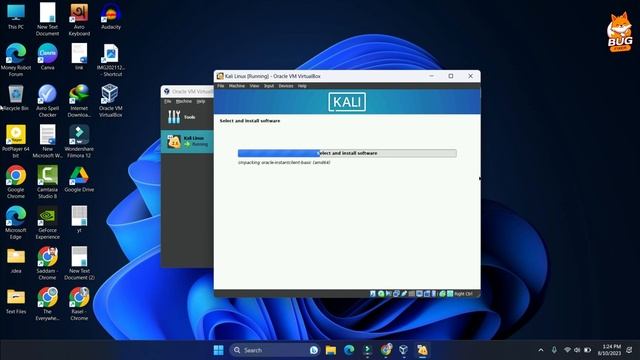Image resolution: width=640 pixels, height=360 pixels.
Task: Open the Devices menu in Kali Linux VM window
Action: [x=286, y=86]
